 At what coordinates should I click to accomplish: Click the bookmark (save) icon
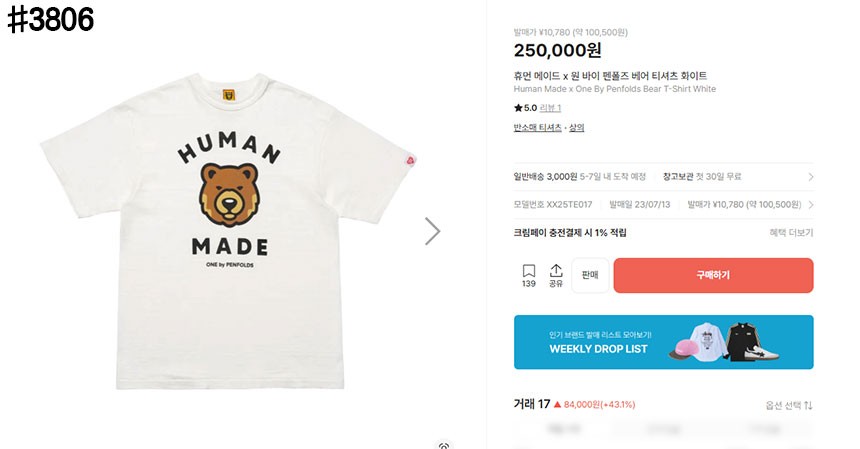[529, 271]
